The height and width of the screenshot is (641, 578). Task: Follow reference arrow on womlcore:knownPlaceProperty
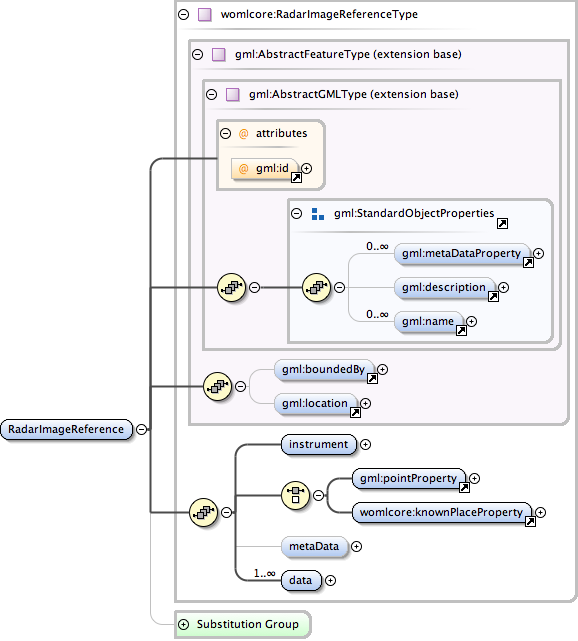tap(530, 522)
